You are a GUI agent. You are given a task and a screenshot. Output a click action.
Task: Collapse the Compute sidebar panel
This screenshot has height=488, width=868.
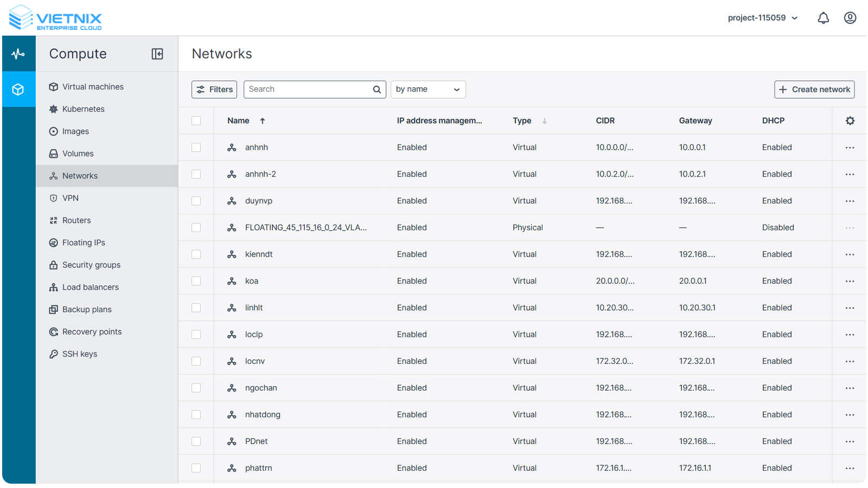pos(157,54)
